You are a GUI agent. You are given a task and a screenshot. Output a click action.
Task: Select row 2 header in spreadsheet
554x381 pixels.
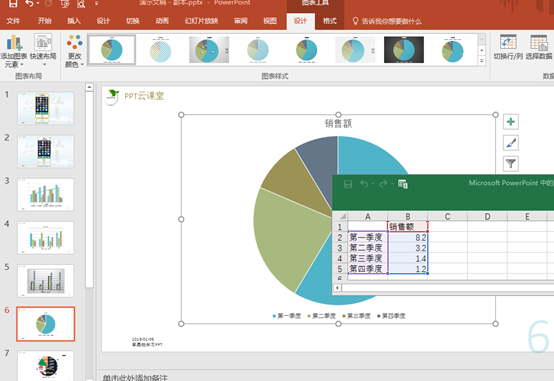(x=340, y=237)
